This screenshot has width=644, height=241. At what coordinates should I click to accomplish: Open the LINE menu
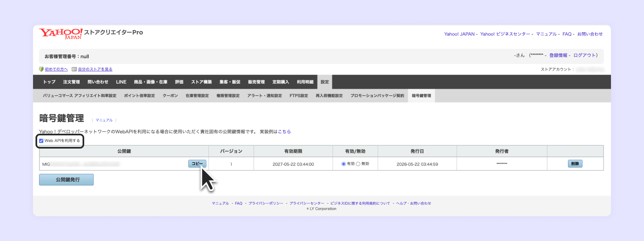(121, 82)
